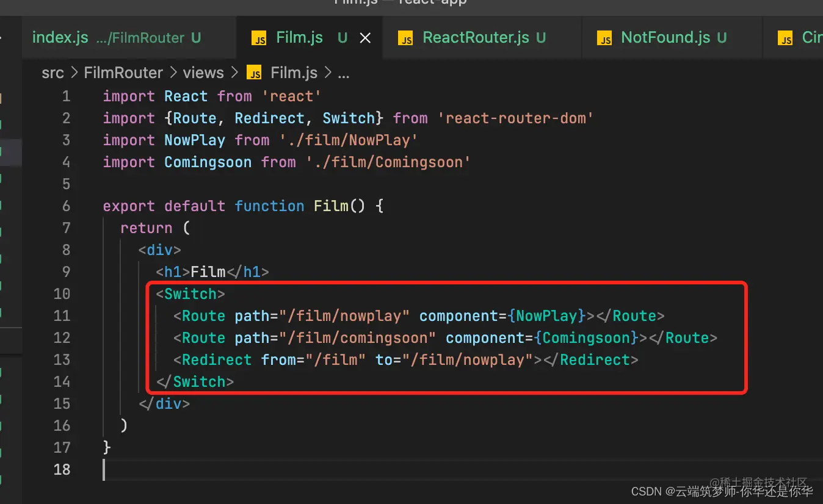Click the h1 Film heading text
Image resolution: width=823 pixels, height=504 pixels.
tap(208, 272)
